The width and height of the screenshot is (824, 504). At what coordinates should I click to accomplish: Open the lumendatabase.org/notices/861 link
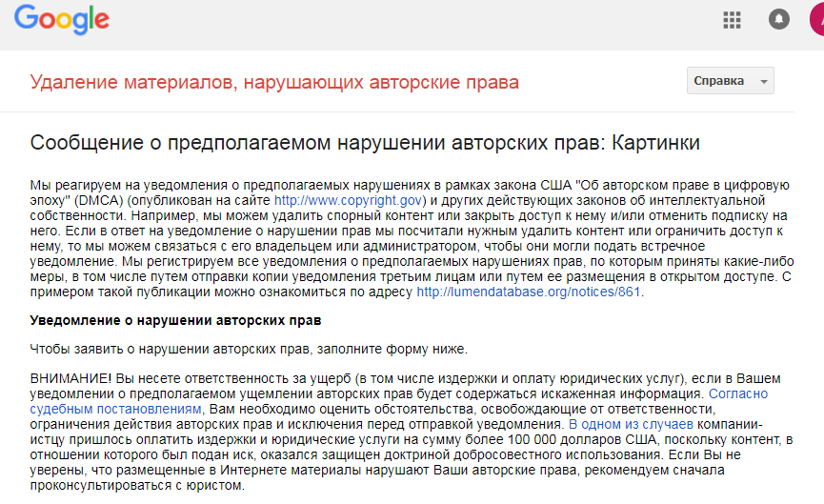529,292
